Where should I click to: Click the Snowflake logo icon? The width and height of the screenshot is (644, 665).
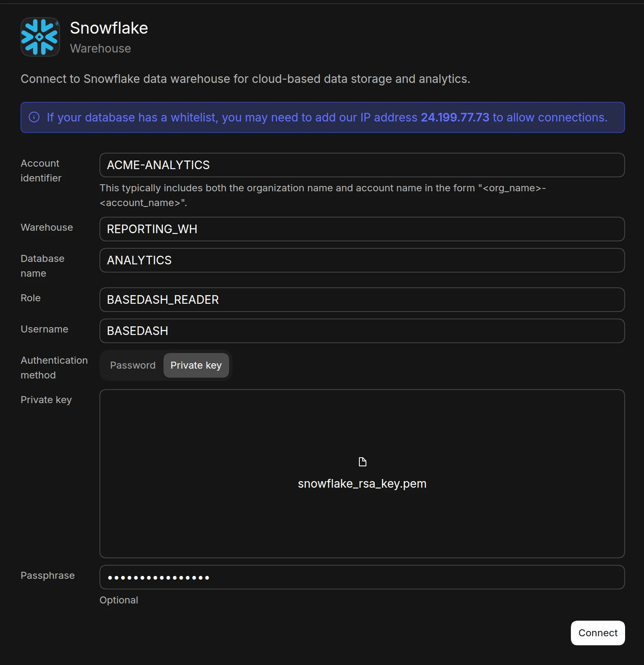tap(40, 37)
